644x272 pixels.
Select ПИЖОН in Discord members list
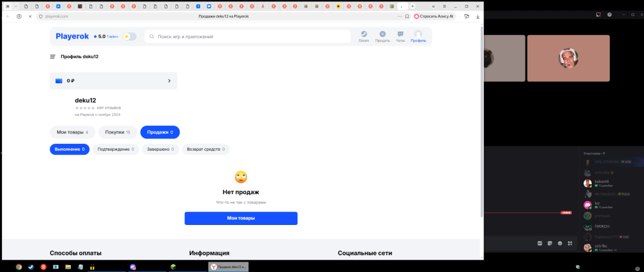pyautogui.click(x=612, y=226)
